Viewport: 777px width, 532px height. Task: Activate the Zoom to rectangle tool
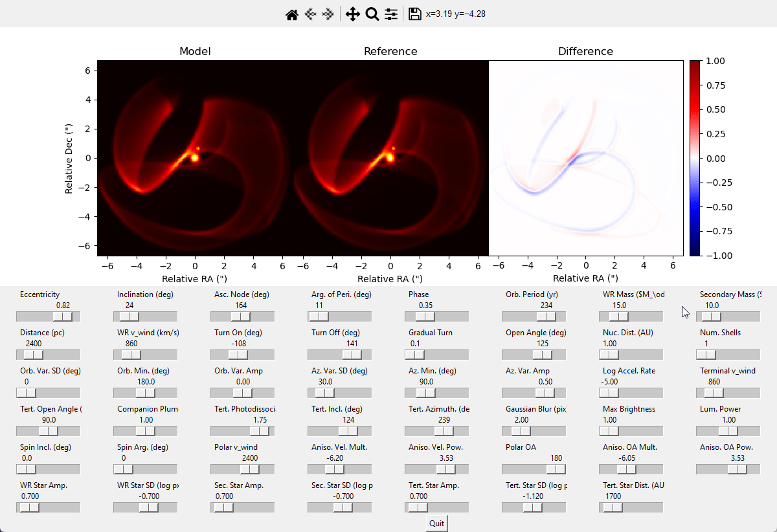372,14
